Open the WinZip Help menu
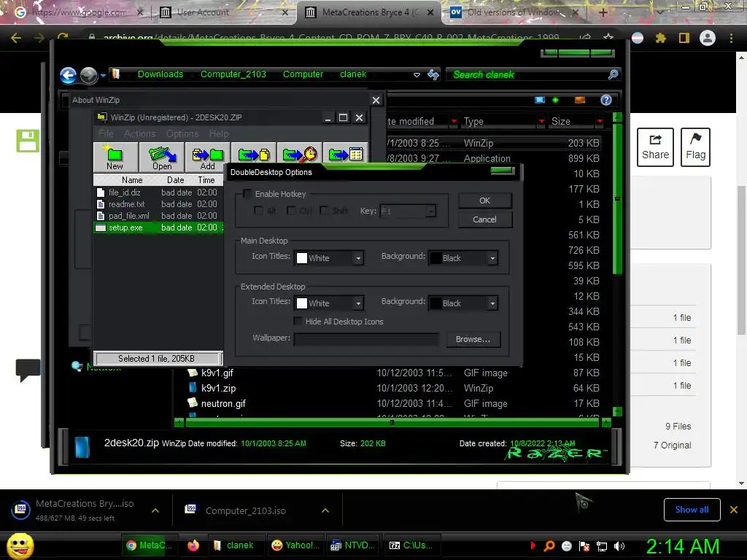This screenshot has height=560, width=747. pos(219,134)
